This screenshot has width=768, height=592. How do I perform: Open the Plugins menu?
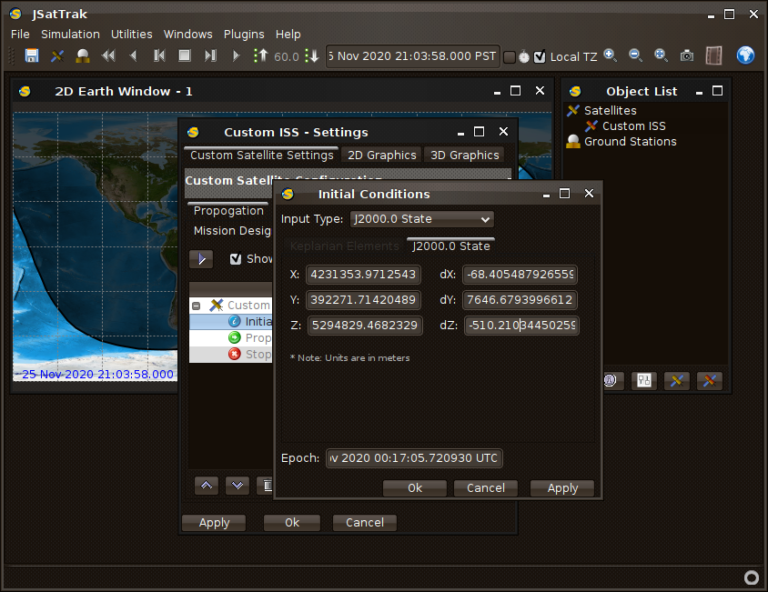[x=244, y=34]
